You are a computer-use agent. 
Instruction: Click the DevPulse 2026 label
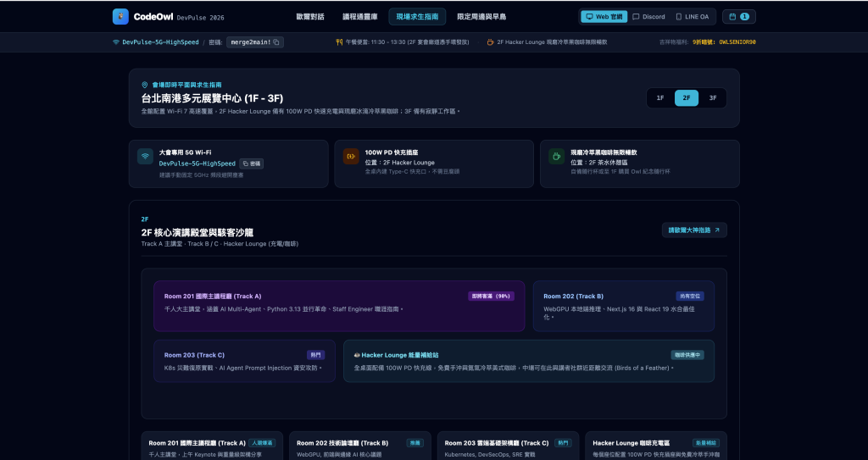[x=200, y=18]
